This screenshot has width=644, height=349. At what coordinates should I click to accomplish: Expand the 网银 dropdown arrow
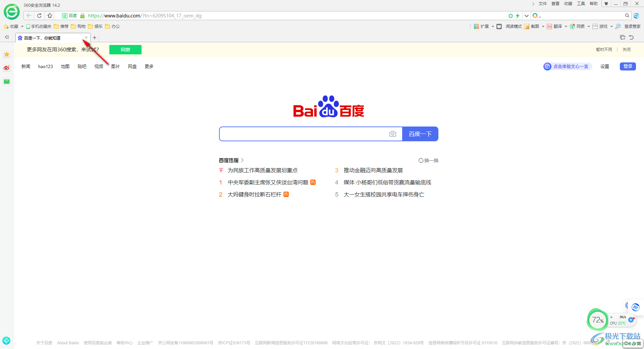(589, 27)
